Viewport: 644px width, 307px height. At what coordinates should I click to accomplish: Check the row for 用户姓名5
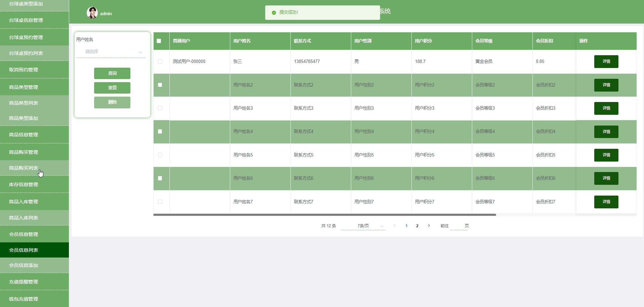pos(160,155)
